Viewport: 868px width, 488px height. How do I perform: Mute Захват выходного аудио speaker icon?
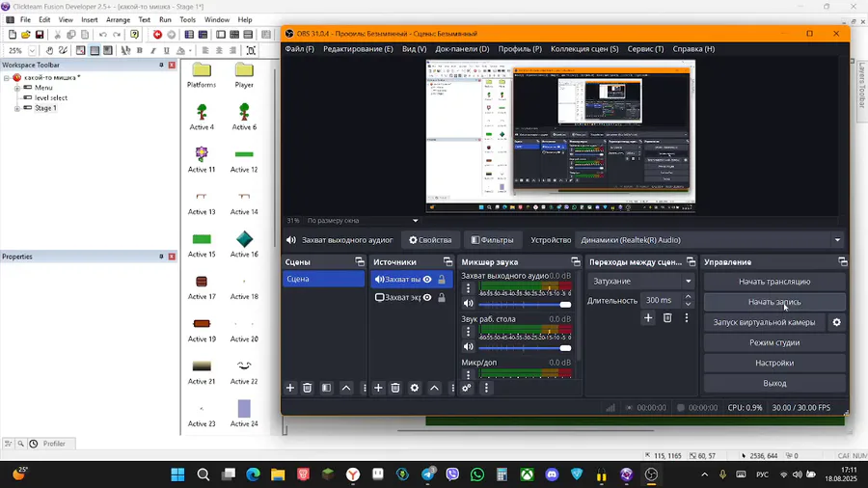[x=469, y=304]
